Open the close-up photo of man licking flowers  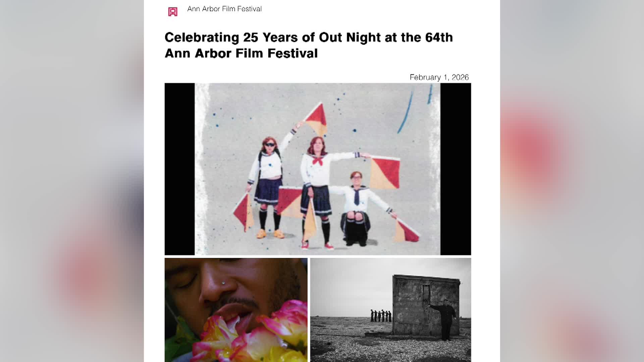pyautogui.click(x=236, y=310)
